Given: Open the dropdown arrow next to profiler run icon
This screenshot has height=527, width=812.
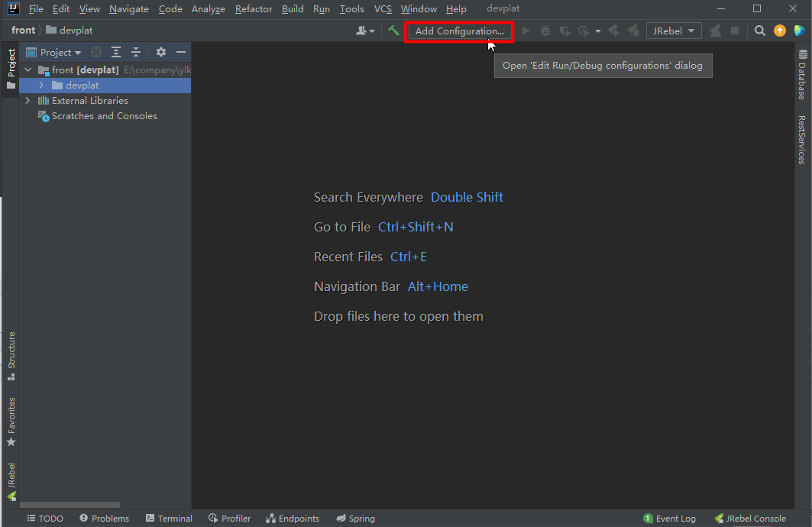Looking at the screenshot, I should coord(597,31).
